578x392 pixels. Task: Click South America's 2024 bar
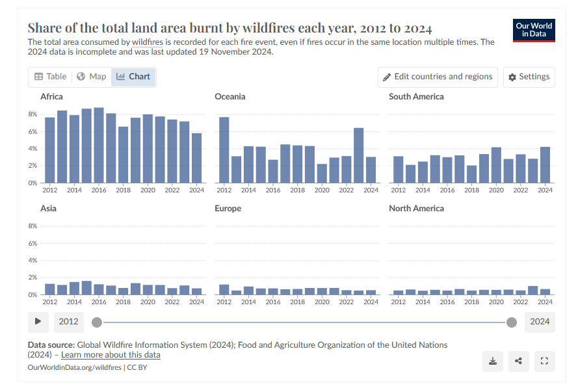[545, 165]
